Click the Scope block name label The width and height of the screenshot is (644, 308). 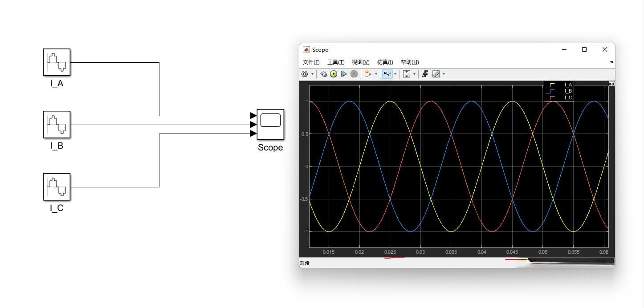[270, 148]
